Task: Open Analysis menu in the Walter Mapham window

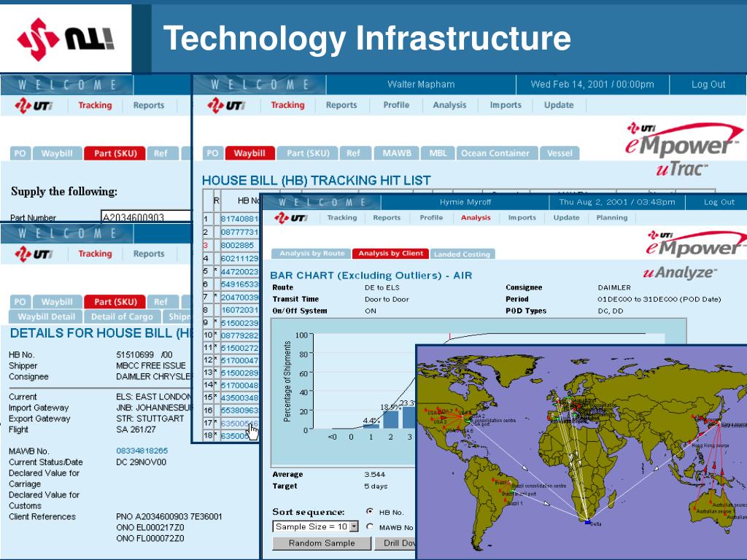Action: click(449, 105)
